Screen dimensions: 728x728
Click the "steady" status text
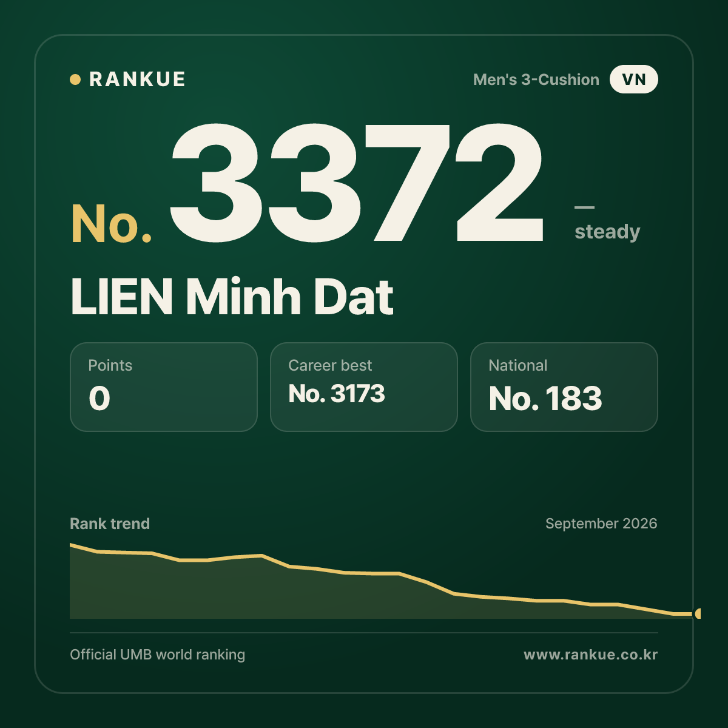pos(607,232)
